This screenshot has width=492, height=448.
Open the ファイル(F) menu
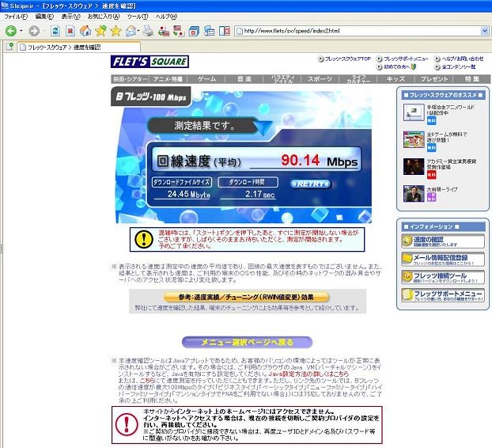(x=16, y=17)
